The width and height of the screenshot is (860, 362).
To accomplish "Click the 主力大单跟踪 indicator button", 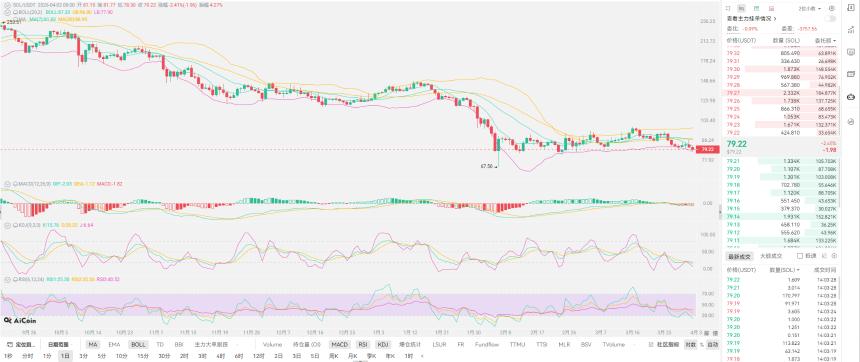I will (211, 344).
